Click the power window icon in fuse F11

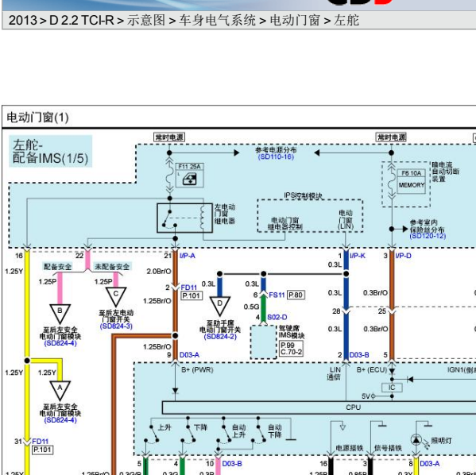tap(190, 179)
